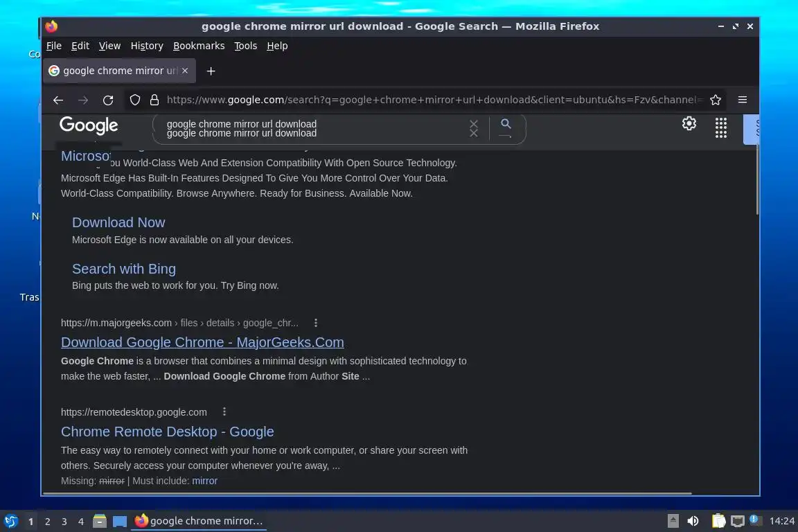Switch to workspace 1

pos(30,522)
